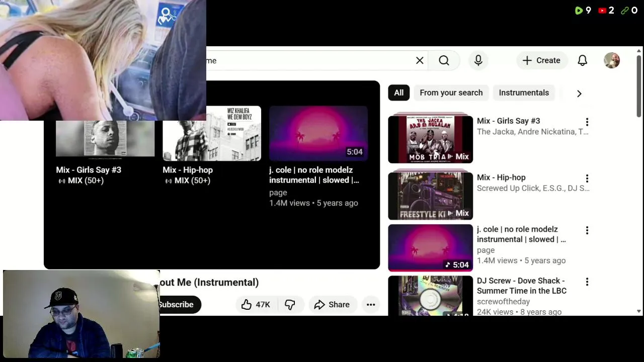Click the page vertical scrollbar
The height and width of the screenshot is (362, 644).
point(639,85)
